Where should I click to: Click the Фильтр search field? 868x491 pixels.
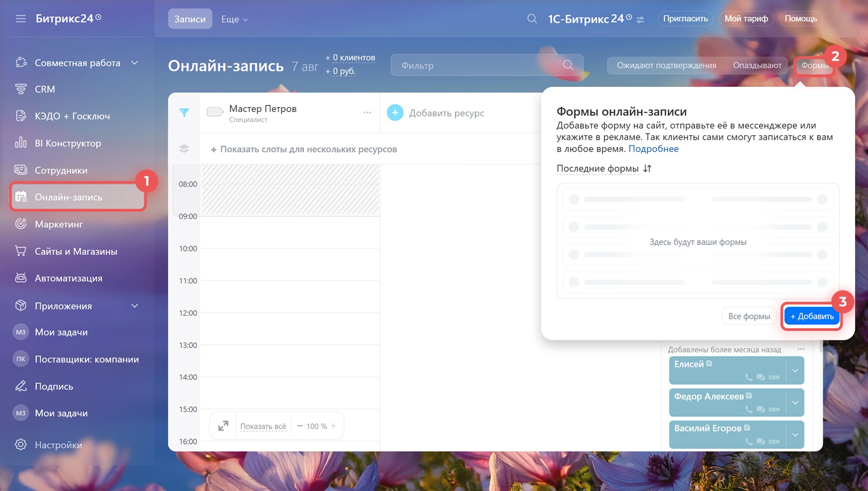(479, 66)
